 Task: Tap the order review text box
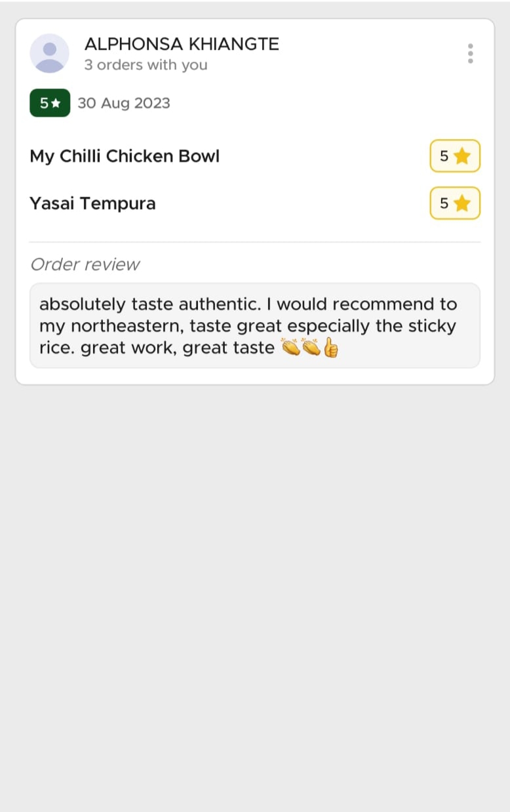click(x=255, y=325)
